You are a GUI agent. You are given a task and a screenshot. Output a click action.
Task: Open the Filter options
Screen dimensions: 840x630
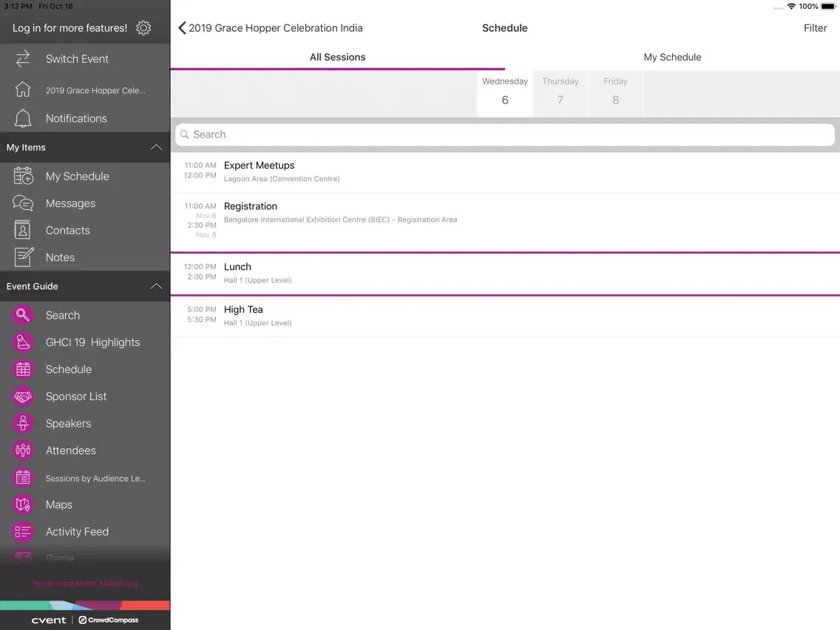(x=815, y=28)
